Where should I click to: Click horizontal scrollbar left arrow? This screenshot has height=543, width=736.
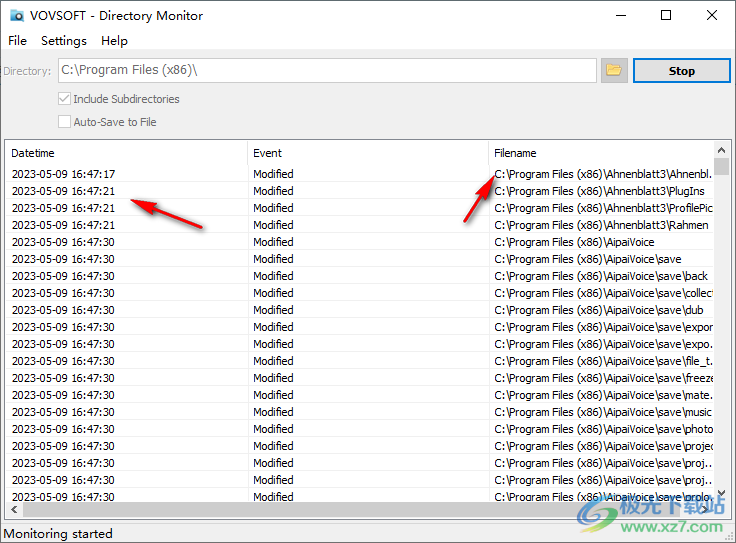click(x=14, y=510)
